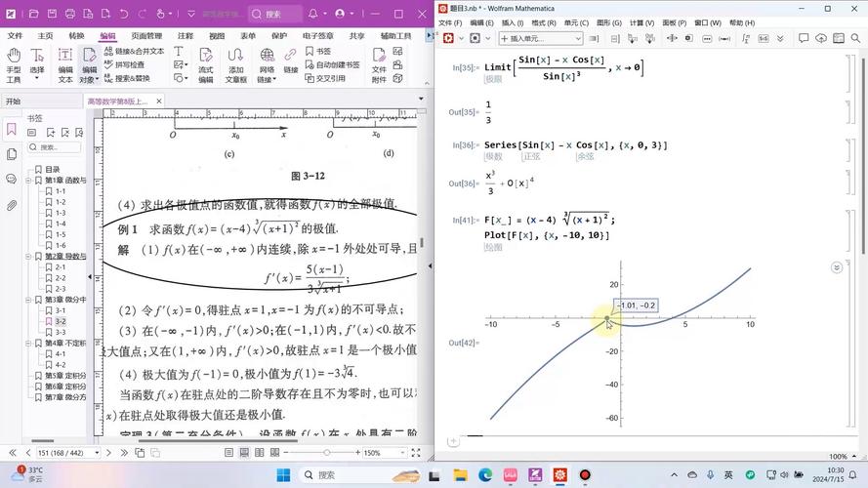The width and height of the screenshot is (868, 488).
Task: Open the Page Management (页面管理) ribbon tab
Action: coord(146,35)
